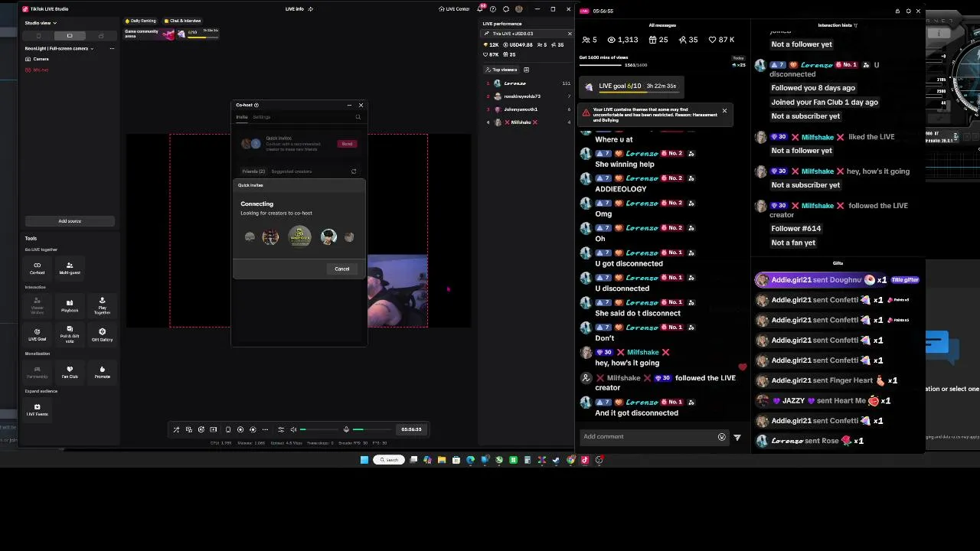980x551 pixels.
Task: Select the dual-screen layout view
Action: coord(100,36)
